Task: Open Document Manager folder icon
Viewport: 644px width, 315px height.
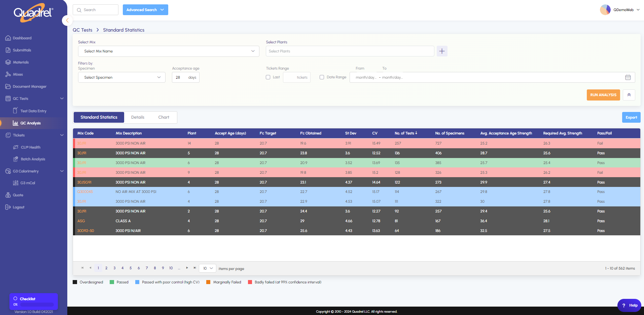Action: [8, 86]
